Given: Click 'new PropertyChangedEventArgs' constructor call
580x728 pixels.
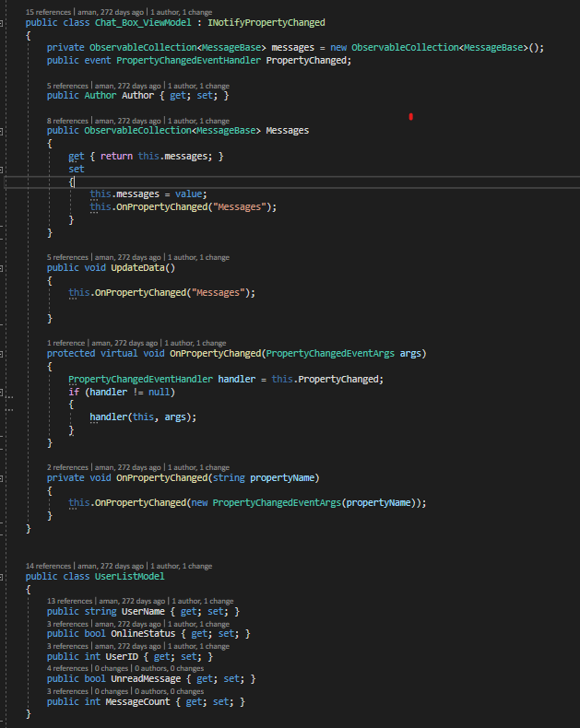Looking at the screenshot, I should tap(266, 503).
